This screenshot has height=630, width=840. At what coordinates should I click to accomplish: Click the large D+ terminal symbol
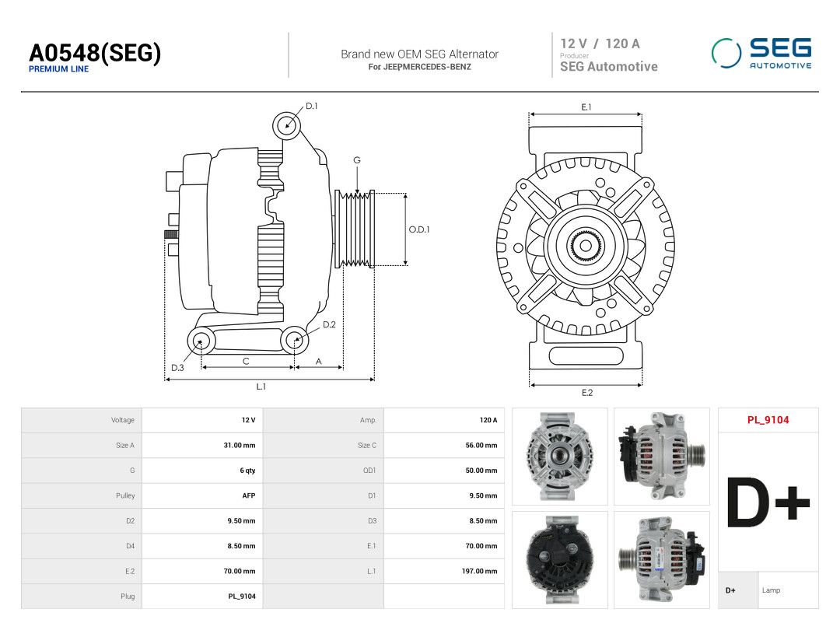click(x=768, y=502)
